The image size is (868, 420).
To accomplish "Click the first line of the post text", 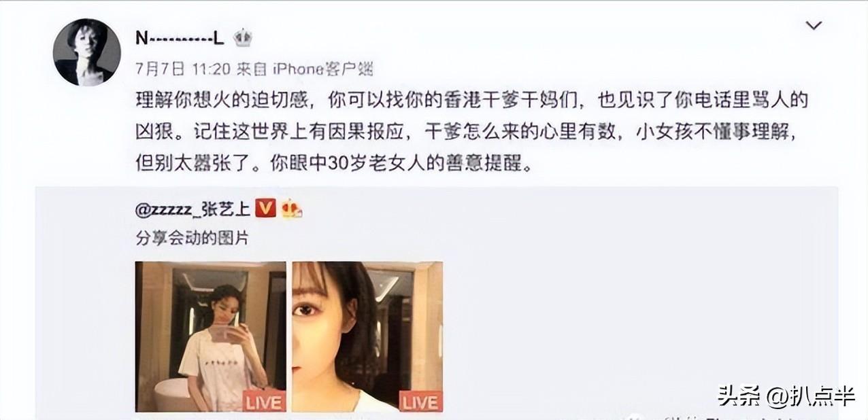I will [x=471, y=101].
